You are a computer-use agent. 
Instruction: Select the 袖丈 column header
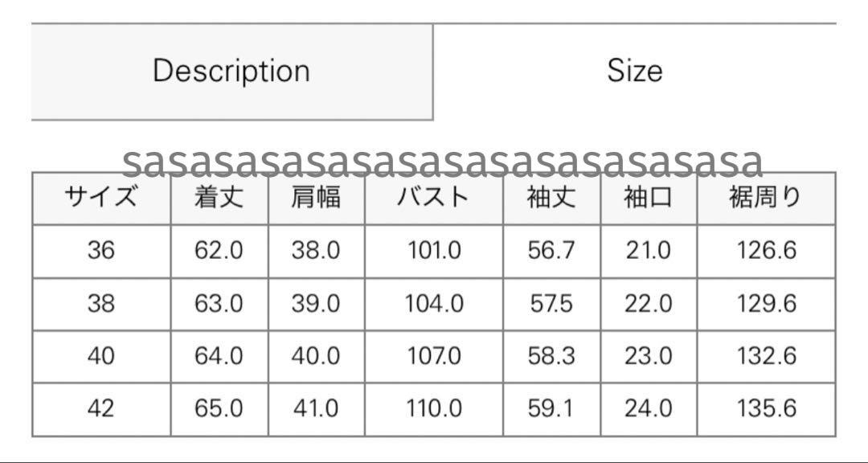point(551,199)
